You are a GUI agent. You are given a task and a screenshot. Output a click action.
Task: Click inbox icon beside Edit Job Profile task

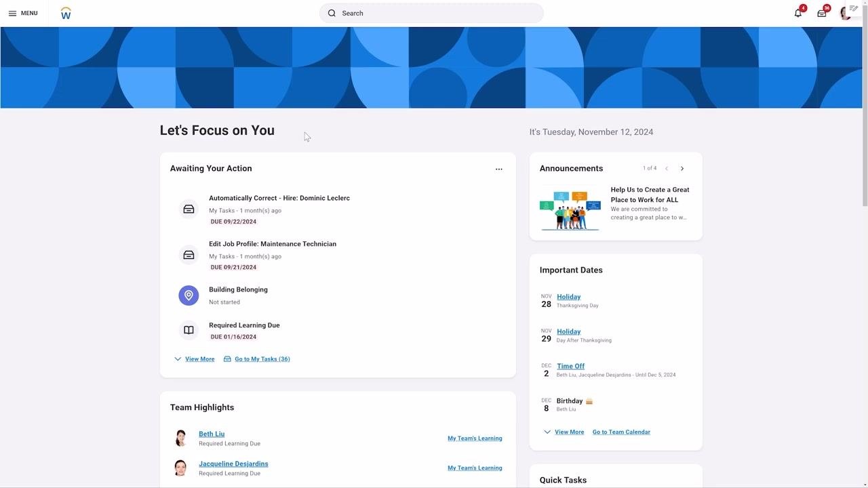[x=189, y=255]
